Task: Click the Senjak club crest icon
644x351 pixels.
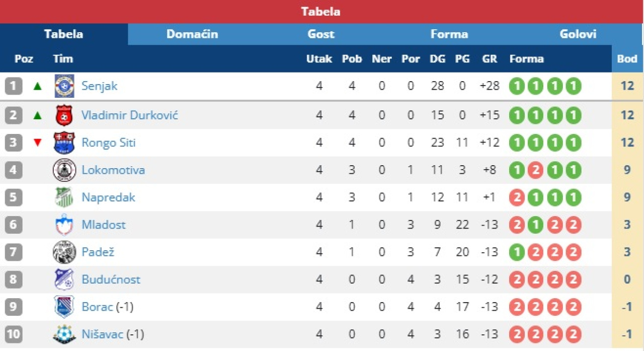Action: pos(64,86)
